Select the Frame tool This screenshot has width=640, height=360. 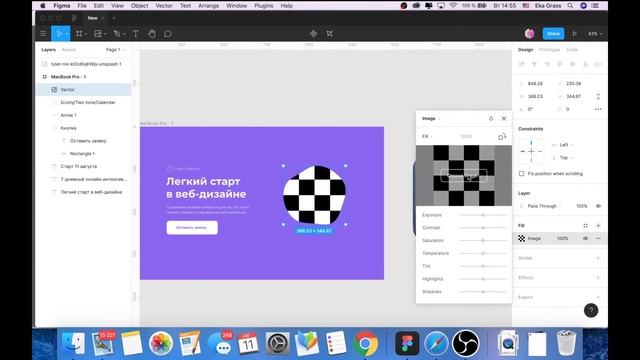79,34
